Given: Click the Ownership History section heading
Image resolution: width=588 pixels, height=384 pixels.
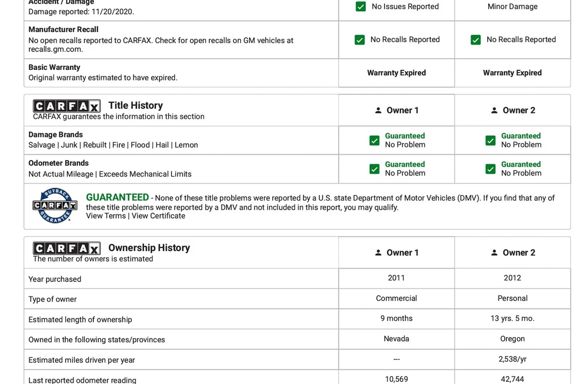Looking at the screenshot, I should pos(149,248).
